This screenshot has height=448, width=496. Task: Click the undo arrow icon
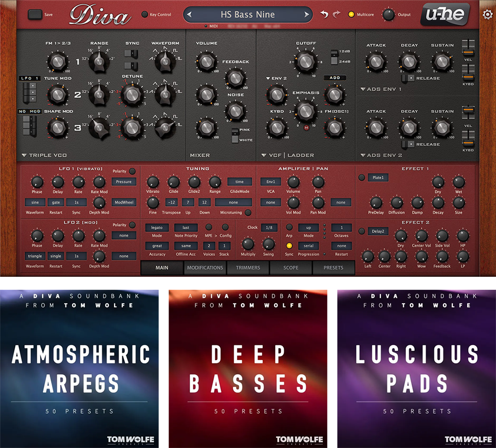pos(324,14)
